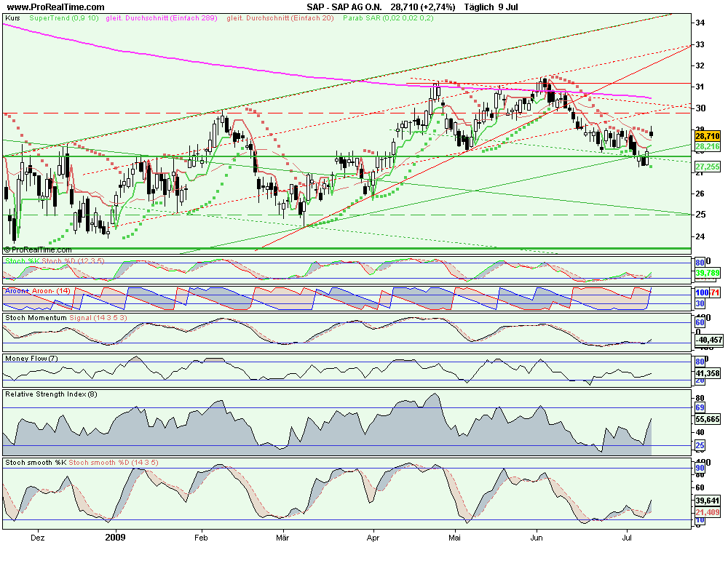
Task: Click the 39,789 stochastic value tag
Action: point(708,273)
